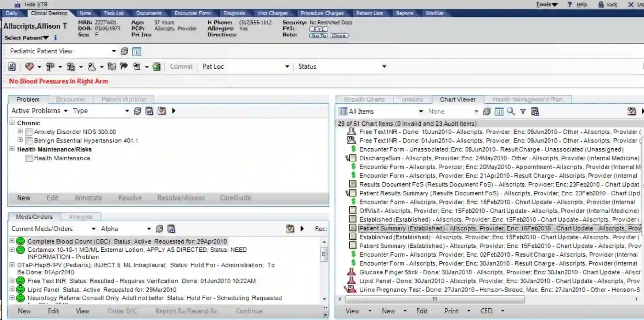Select the Chart Viewer tab
Viewport: 644px width, 320px height.
pyautogui.click(x=458, y=99)
